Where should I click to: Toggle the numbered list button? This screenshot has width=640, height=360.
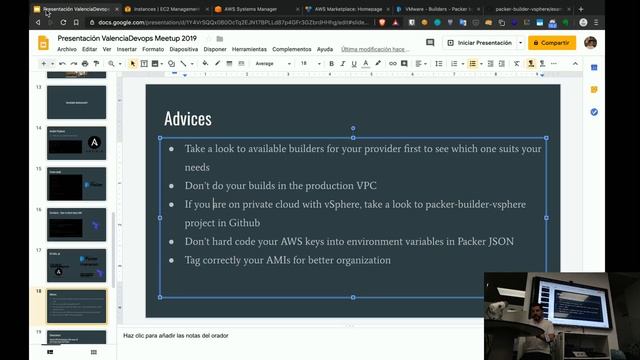pyautogui.click(x=454, y=64)
